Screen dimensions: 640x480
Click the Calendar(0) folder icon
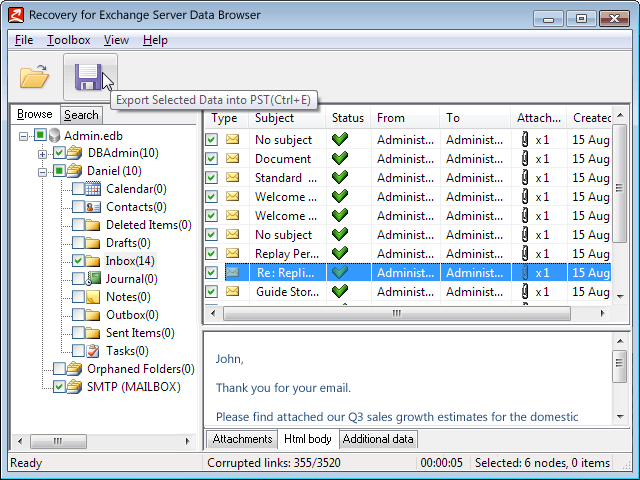(93, 189)
